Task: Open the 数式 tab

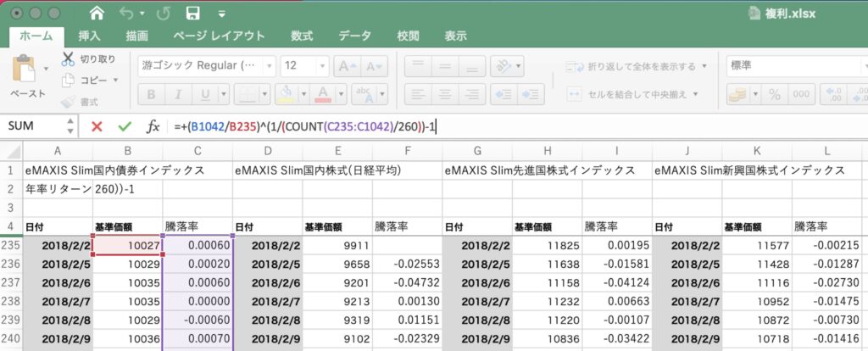Action: click(x=302, y=36)
